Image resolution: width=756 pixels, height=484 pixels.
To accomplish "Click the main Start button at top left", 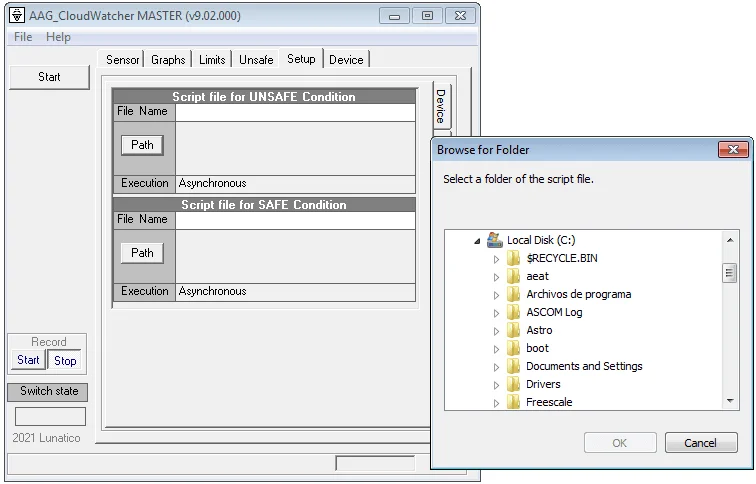I will 49,77.
